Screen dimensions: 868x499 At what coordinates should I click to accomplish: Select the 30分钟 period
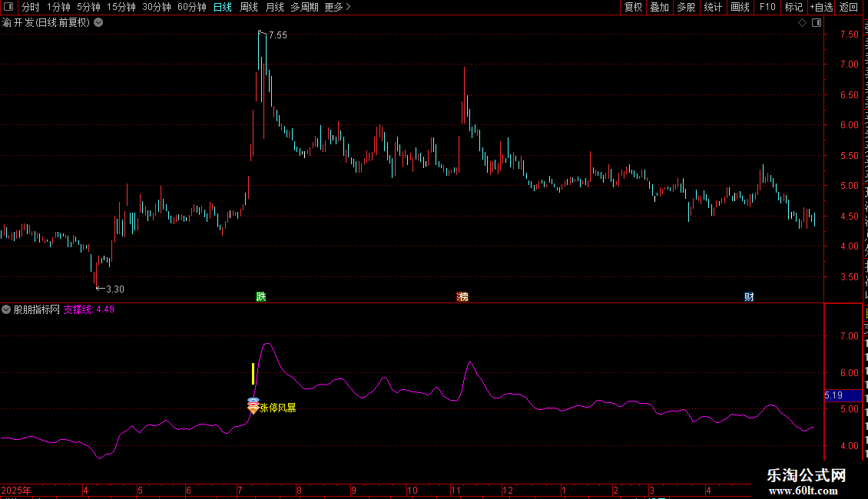157,7
